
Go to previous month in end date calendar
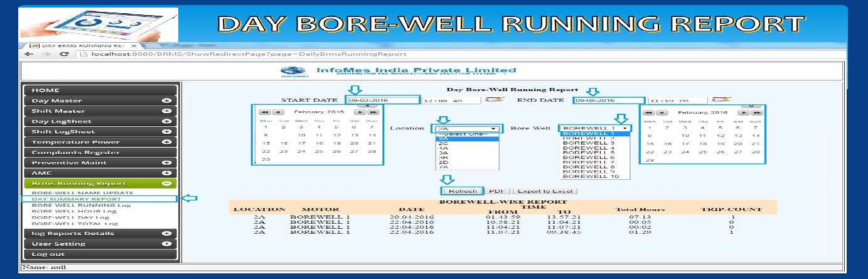(x=662, y=112)
